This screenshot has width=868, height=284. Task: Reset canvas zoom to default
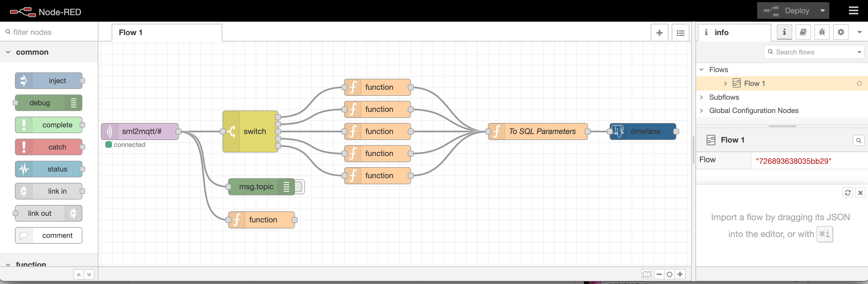click(670, 274)
